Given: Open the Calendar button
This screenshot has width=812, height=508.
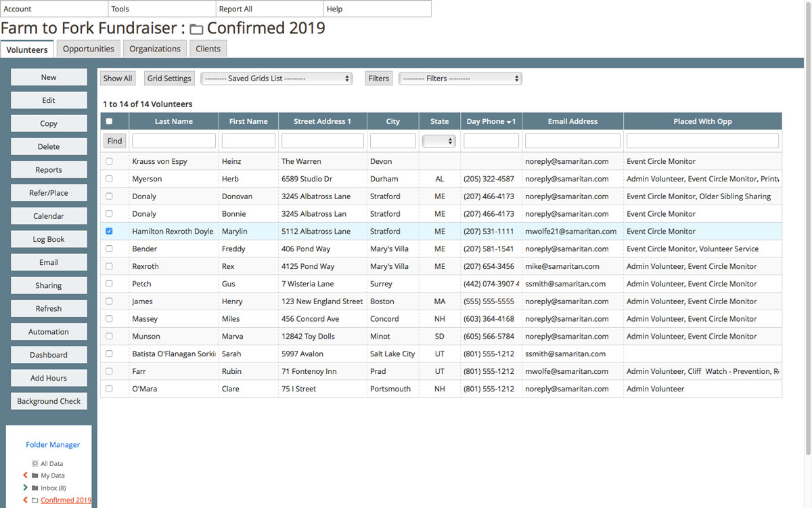Looking at the screenshot, I should [x=49, y=216].
